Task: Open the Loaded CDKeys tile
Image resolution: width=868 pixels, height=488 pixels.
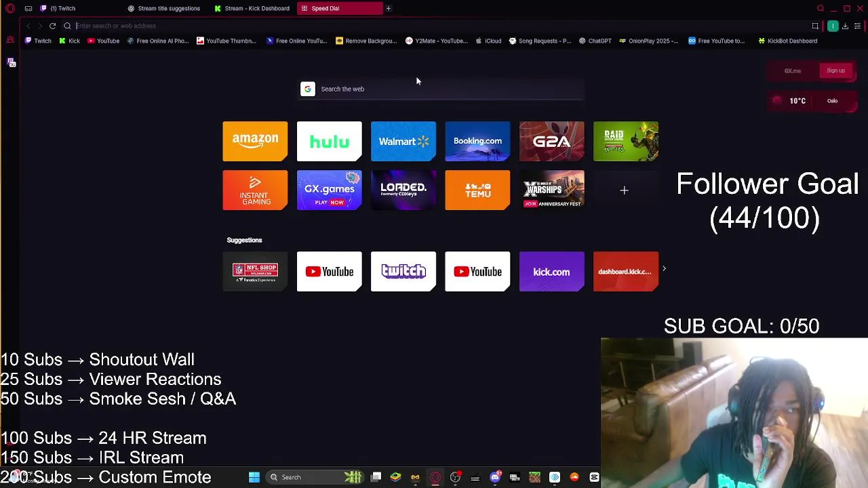Action: pyautogui.click(x=403, y=190)
